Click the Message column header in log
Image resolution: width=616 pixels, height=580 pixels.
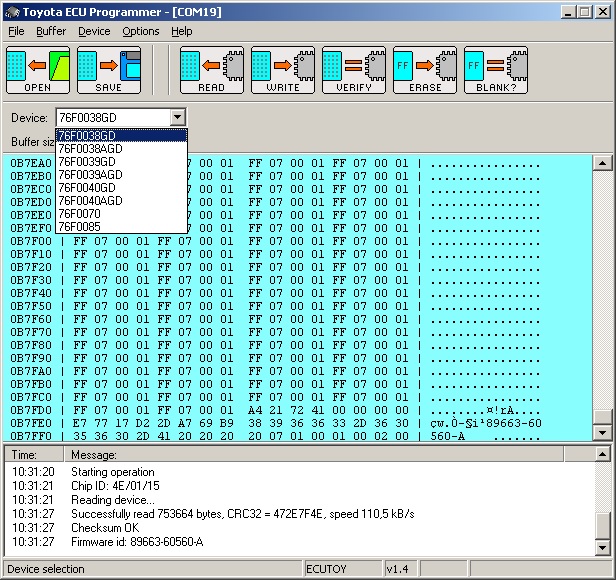(x=95, y=455)
